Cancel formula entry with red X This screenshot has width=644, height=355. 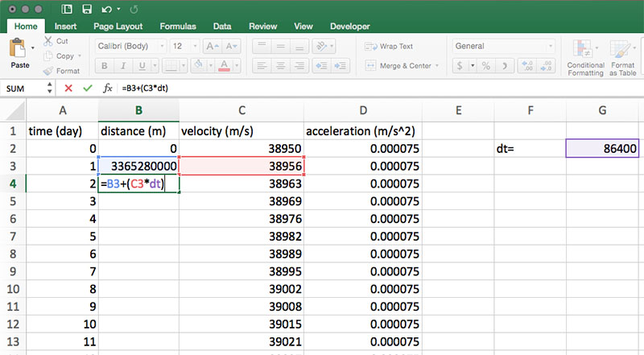[x=68, y=88]
